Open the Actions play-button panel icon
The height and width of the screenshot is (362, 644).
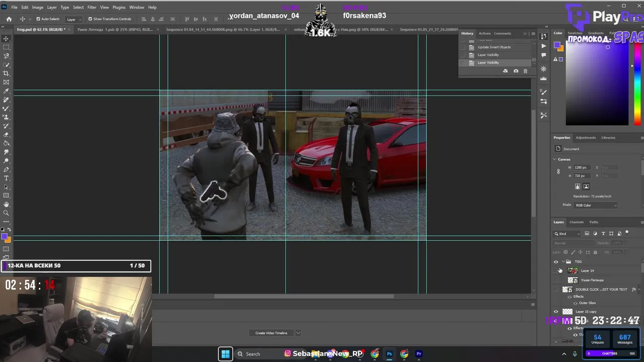pyautogui.click(x=543, y=46)
